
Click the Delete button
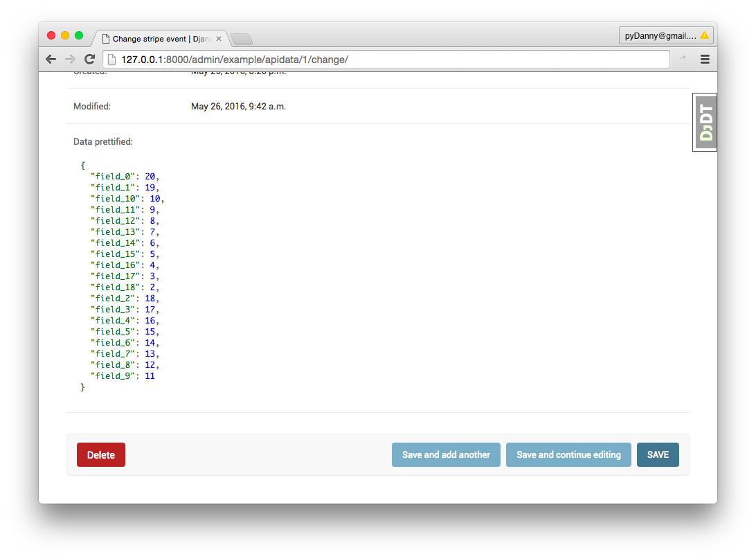coord(101,455)
